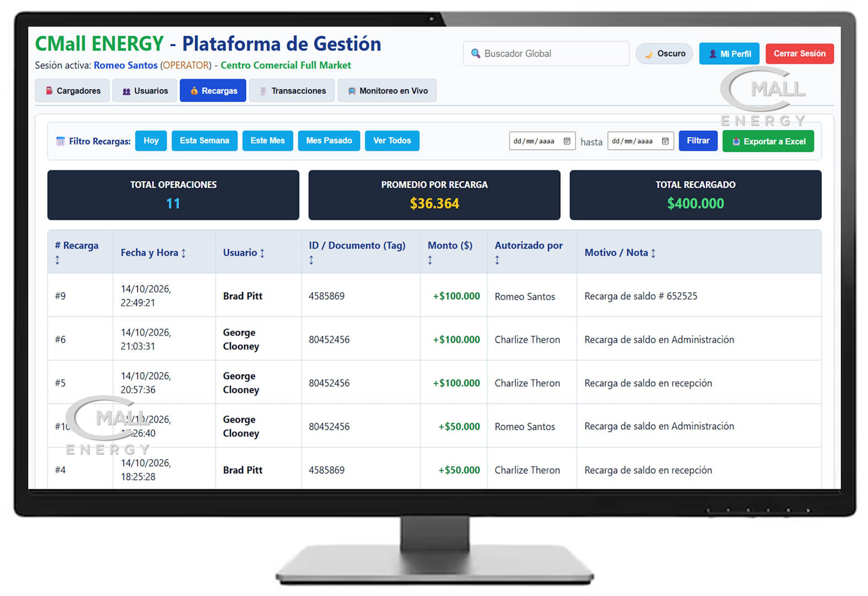Filter recharges by Hoy
The height and width of the screenshot is (596, 868).
[151, 141]
